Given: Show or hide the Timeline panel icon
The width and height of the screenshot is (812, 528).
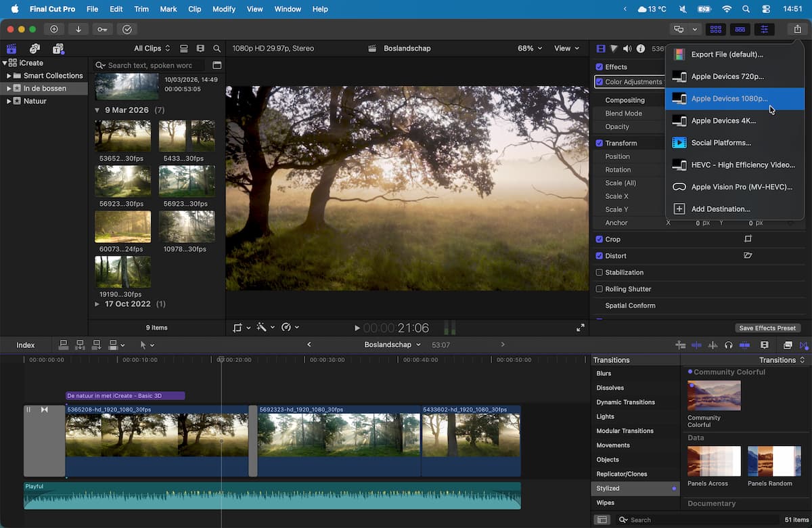Looking at the screenshot, I should (740, 29).
